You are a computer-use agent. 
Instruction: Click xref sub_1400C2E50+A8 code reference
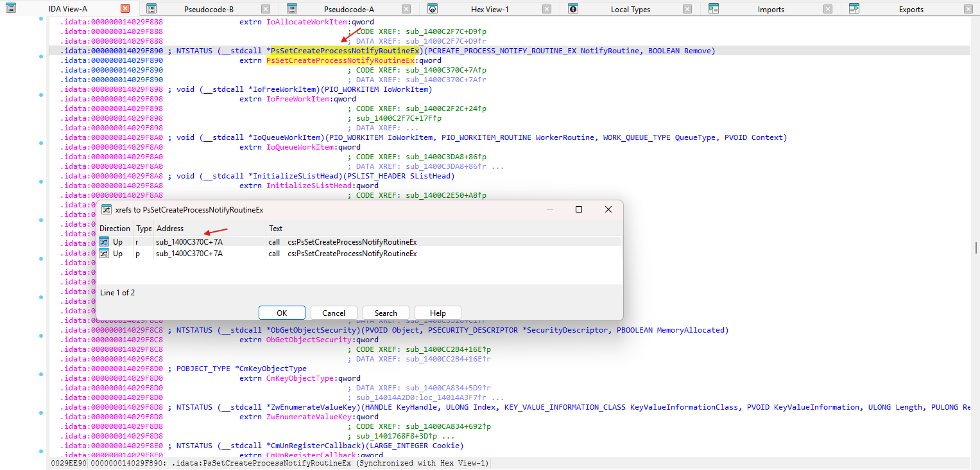tap(446, 195)
